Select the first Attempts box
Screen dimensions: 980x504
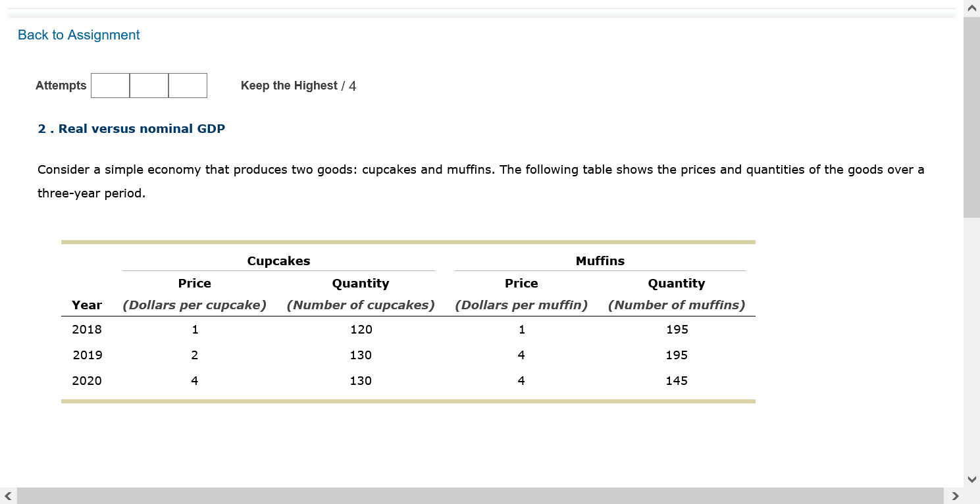110,86
